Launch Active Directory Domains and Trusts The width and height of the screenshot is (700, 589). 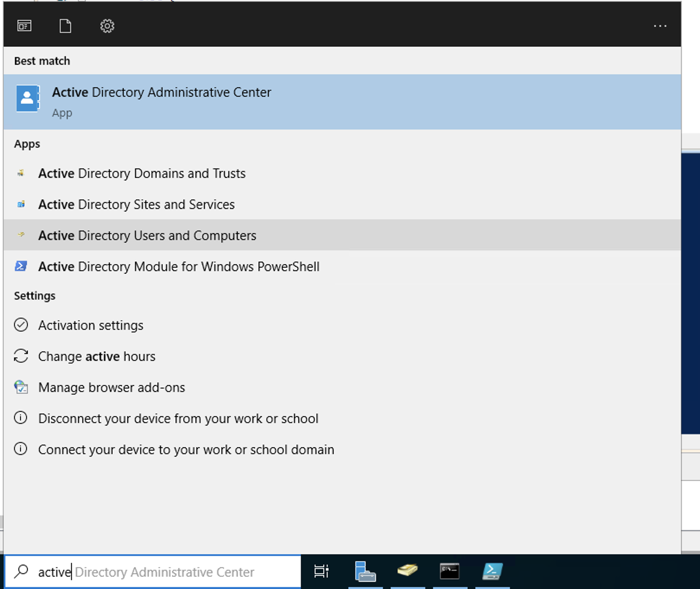(342, 173)
